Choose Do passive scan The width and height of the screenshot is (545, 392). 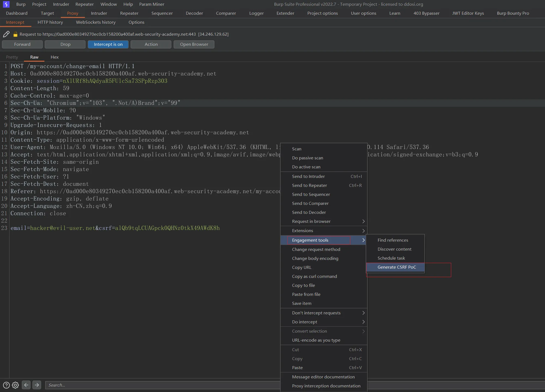[x=324, y=158]
